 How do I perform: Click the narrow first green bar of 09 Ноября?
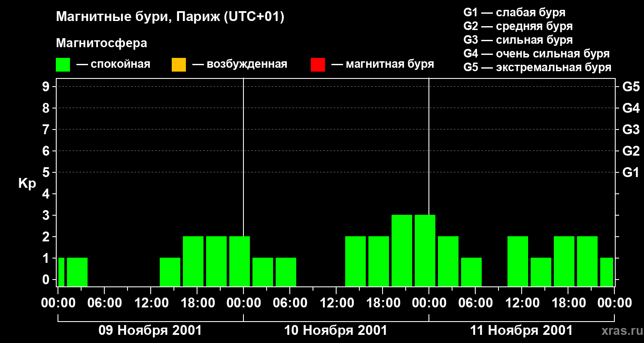61,272
